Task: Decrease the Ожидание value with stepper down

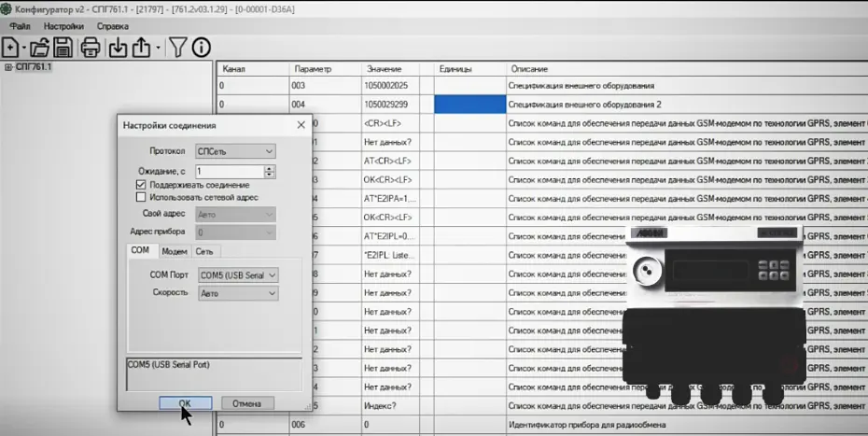Action: (270, 176)
